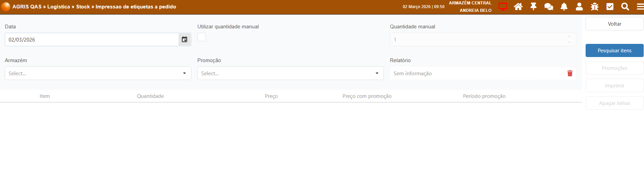Click Apagar linhas button
The height and width of the screenshot is (191, 644).
coord(615,103)
